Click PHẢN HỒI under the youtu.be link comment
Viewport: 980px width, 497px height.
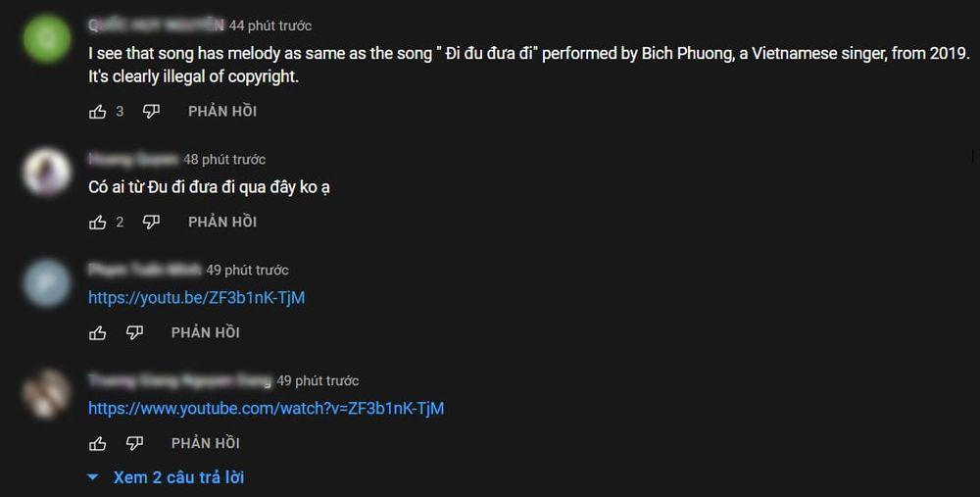[206, 333]
